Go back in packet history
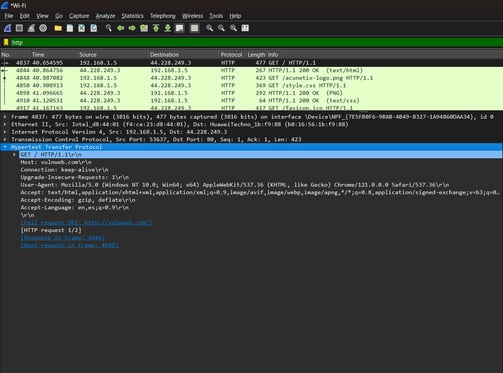The image size is (503, 373). (120, 28)
